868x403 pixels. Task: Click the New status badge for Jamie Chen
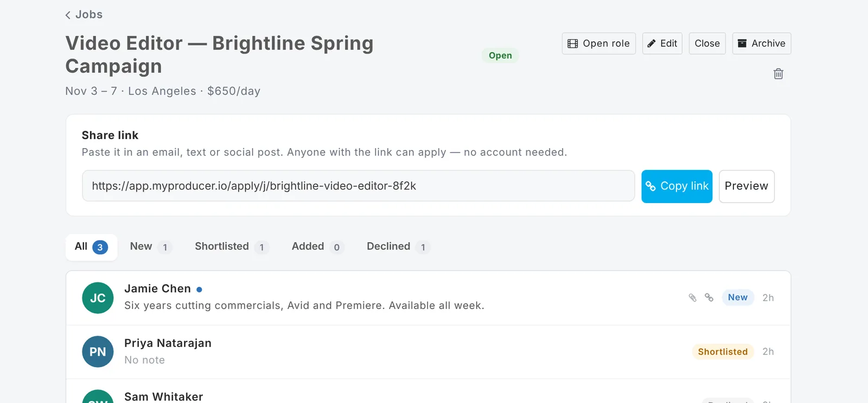(738, 298)
